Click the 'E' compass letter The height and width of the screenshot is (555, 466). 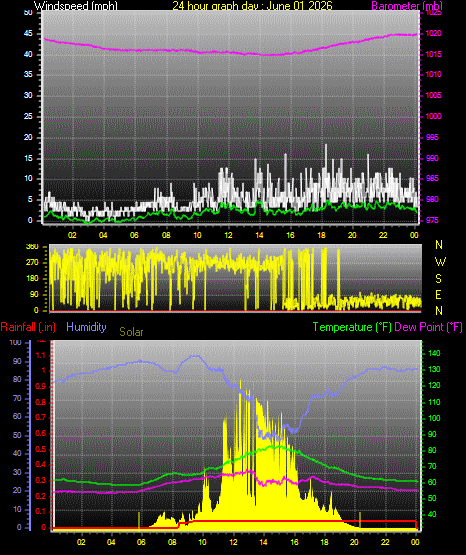438,294
